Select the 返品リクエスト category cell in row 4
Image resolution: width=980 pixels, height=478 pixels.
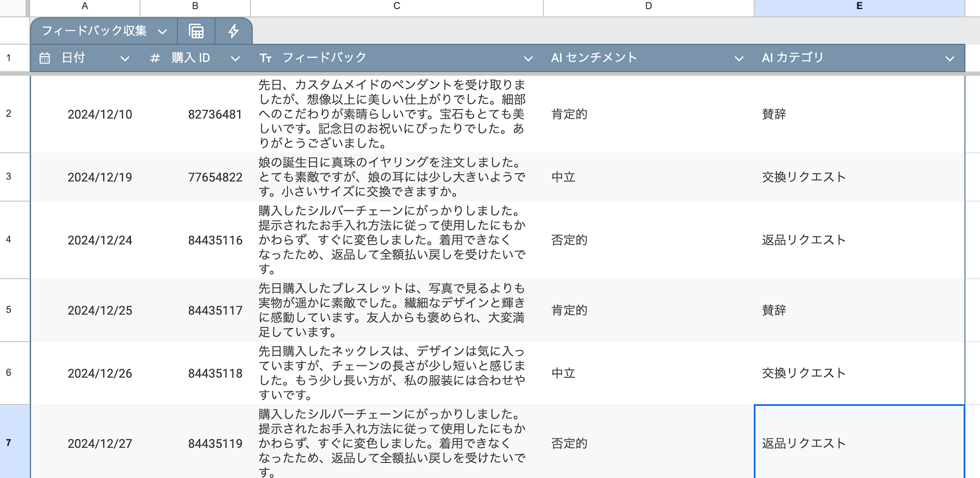click(804, 240)
